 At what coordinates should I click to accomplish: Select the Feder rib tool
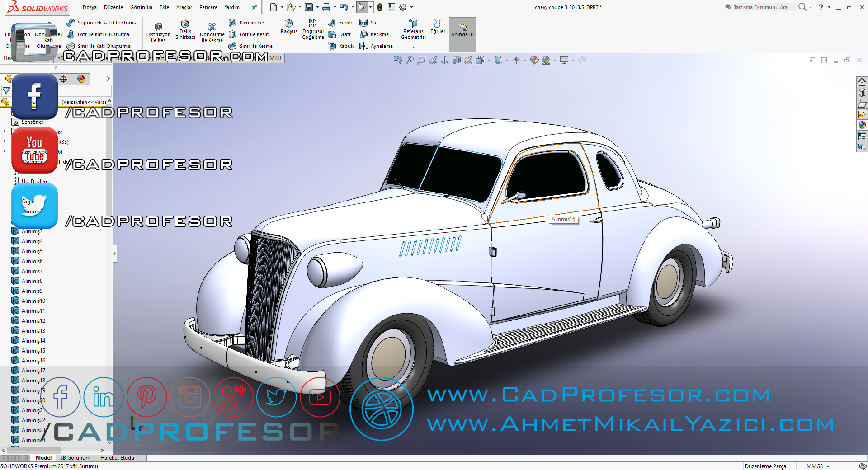coord(340,23)
